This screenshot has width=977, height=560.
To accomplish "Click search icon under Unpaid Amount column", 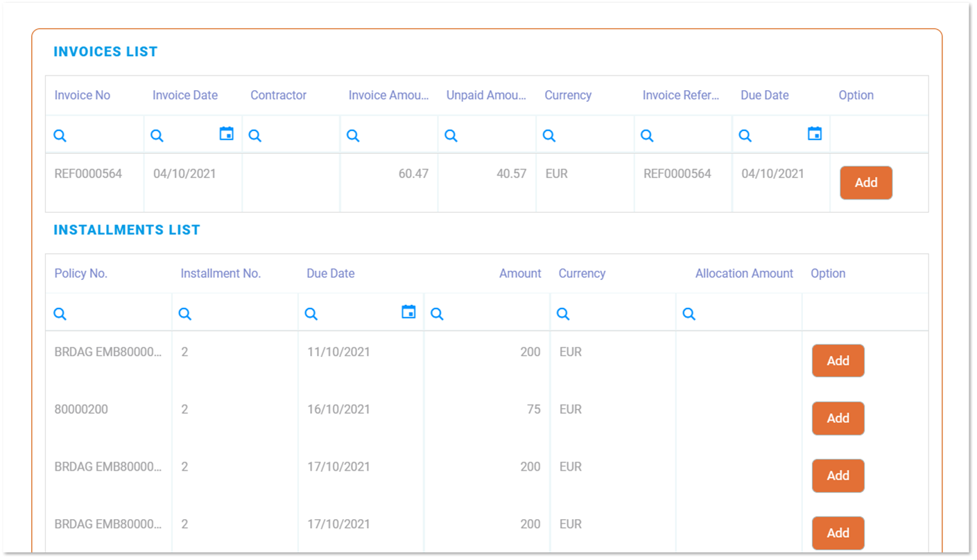I will (451, 136).
